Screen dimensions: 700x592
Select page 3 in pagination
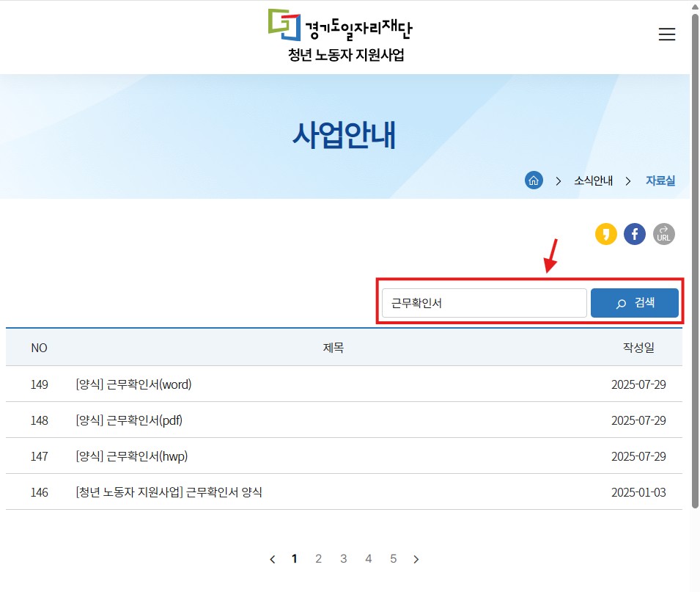343,558
